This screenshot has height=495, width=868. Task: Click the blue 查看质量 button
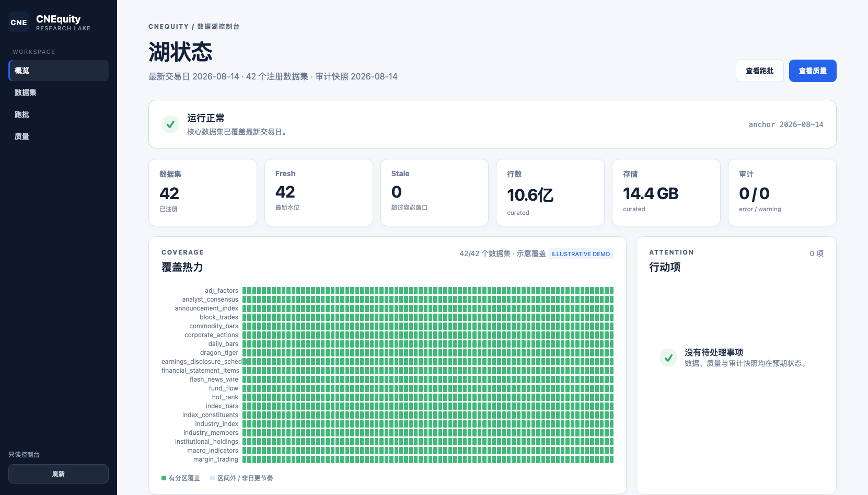tap(813, 71)
